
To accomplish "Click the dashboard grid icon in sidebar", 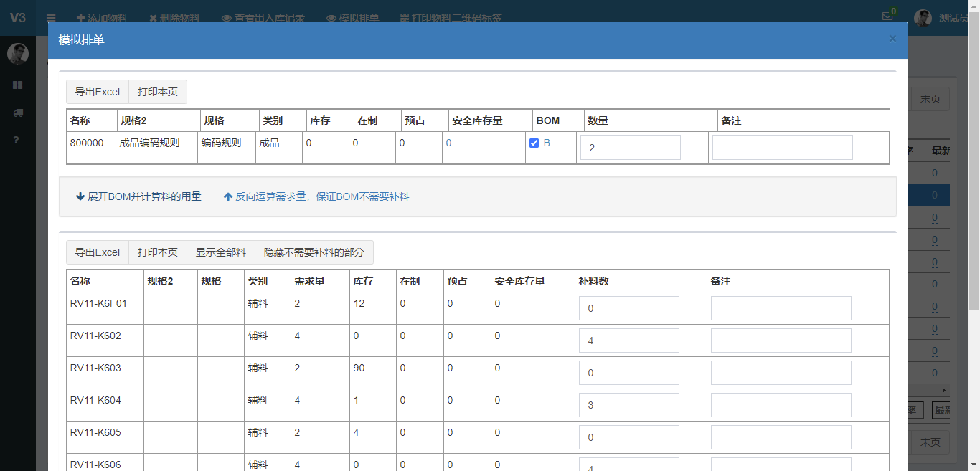I will (x=17, y=85).
